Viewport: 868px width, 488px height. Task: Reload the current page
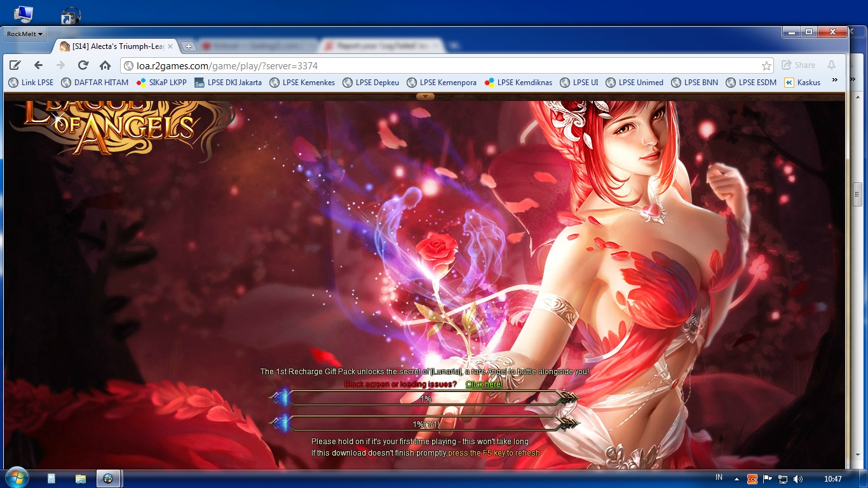pos(83,65)
